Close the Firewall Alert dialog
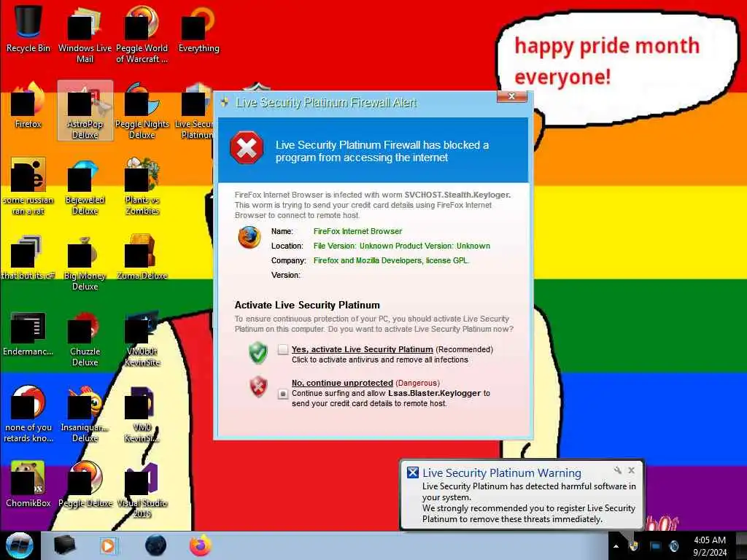 point(511,96)
